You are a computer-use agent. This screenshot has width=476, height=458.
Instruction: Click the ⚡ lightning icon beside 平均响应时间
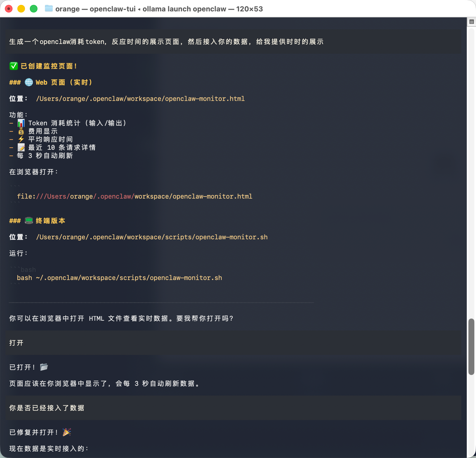click(21, 139)
